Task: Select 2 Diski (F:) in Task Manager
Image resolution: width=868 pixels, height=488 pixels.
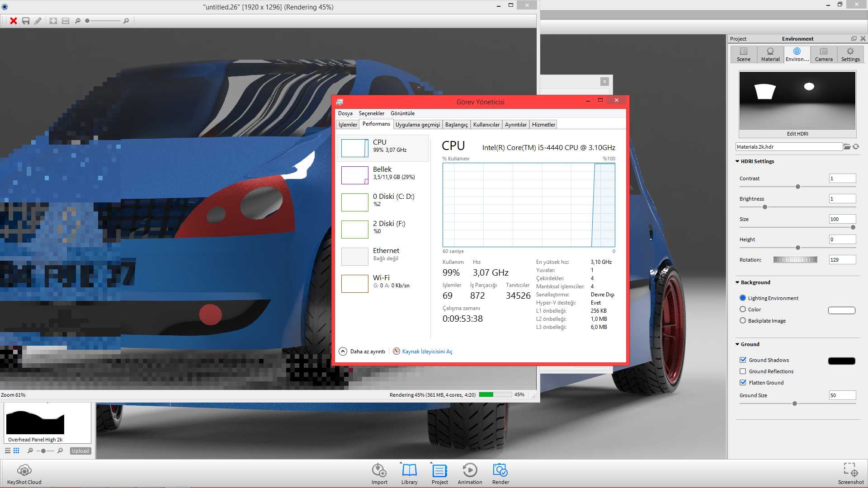Action: 383,229
